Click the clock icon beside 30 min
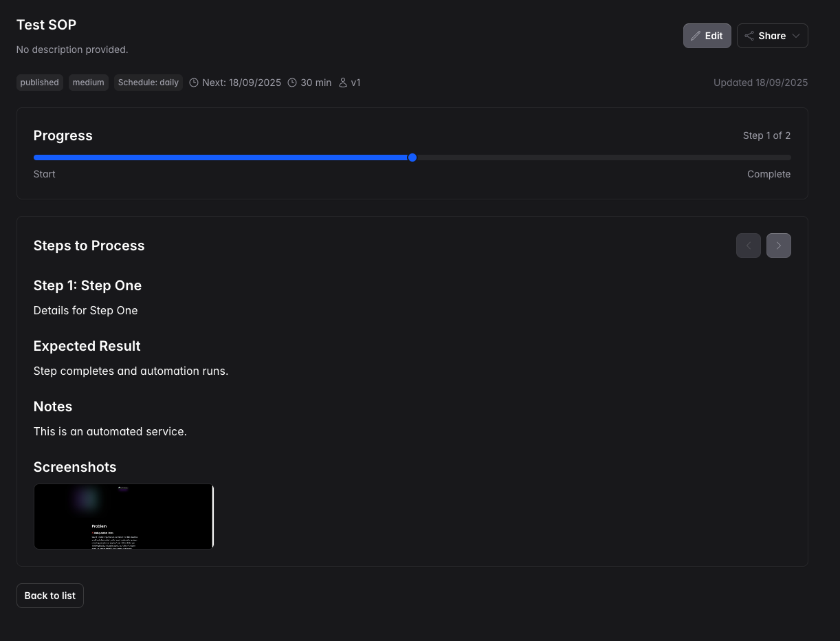 pyautogui.click(x=292, y=83)
